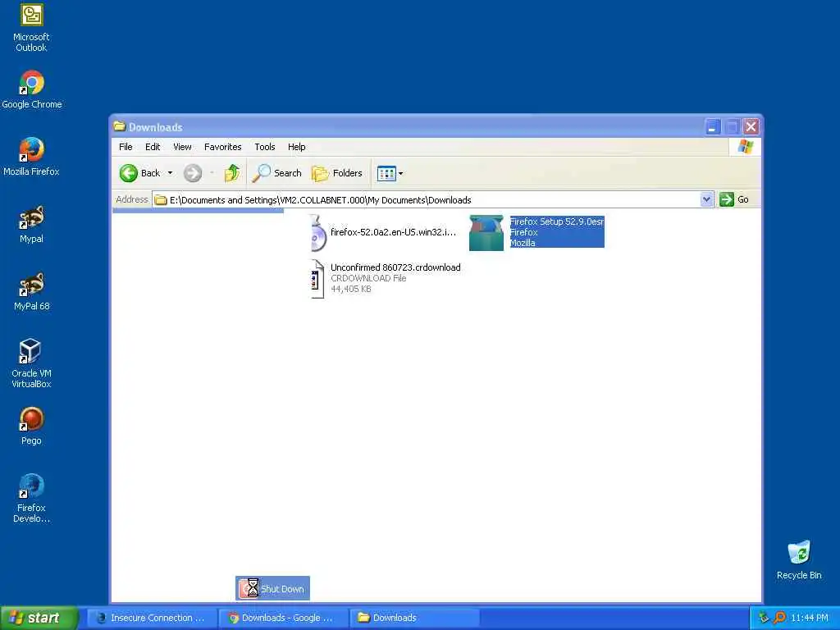Toggle the Folders pane
Image resolution: width=840 pixels, height=630 pixels.
[x=337, y=173]
